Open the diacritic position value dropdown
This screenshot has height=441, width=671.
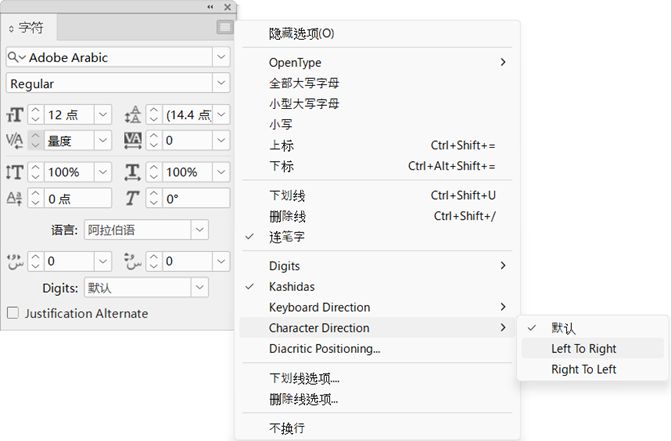point(221,261)
